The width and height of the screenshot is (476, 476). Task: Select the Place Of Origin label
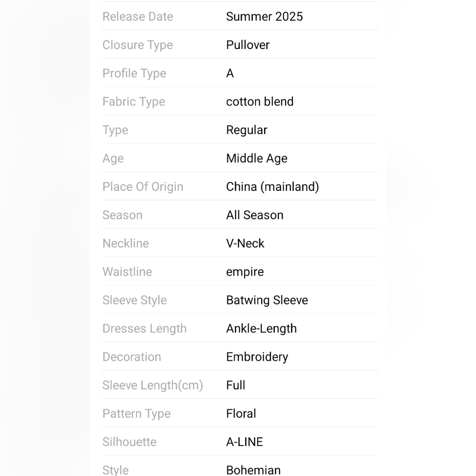point(143,187)
